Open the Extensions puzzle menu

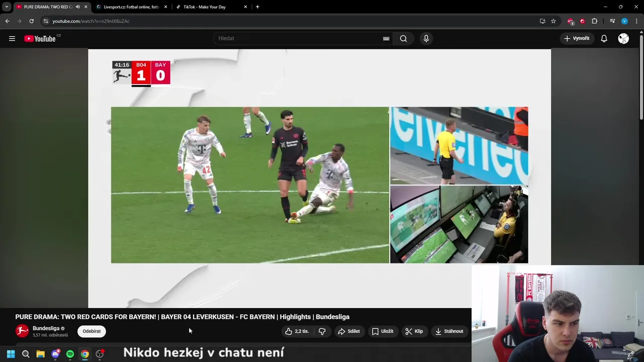click(x=595, y=21)
